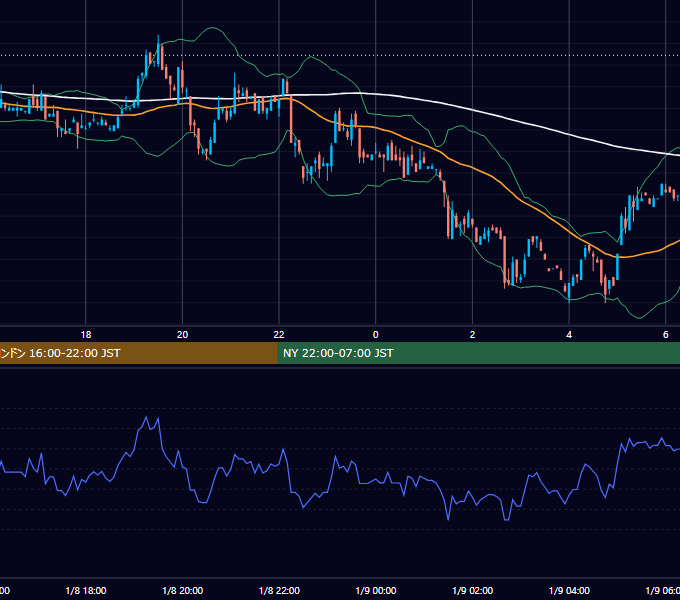
Task: Click the "1/9 04:00" date label
Action: click(x=569, y=591)
